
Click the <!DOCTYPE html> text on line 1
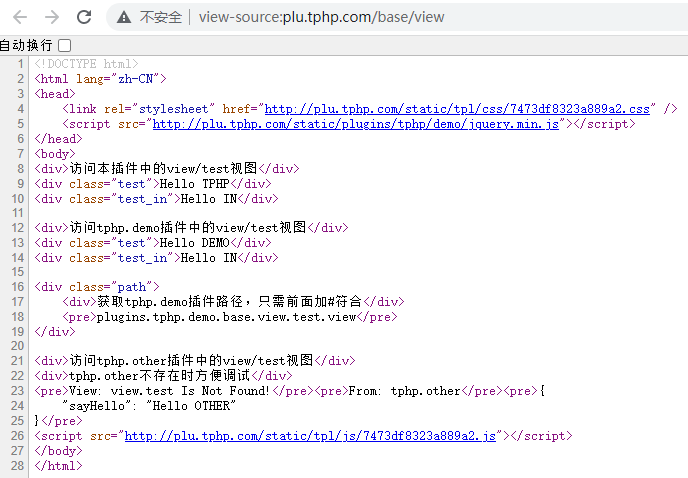coord(86,64)
